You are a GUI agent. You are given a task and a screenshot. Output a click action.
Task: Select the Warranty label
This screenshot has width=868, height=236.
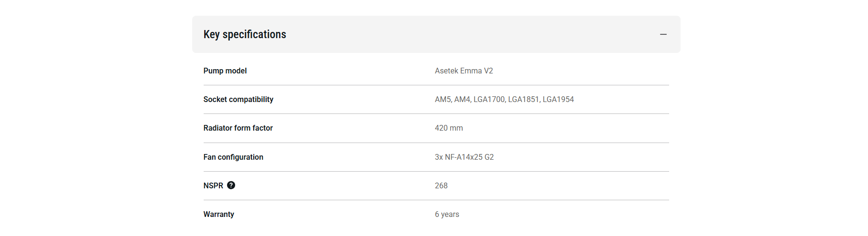click(219, 214)
